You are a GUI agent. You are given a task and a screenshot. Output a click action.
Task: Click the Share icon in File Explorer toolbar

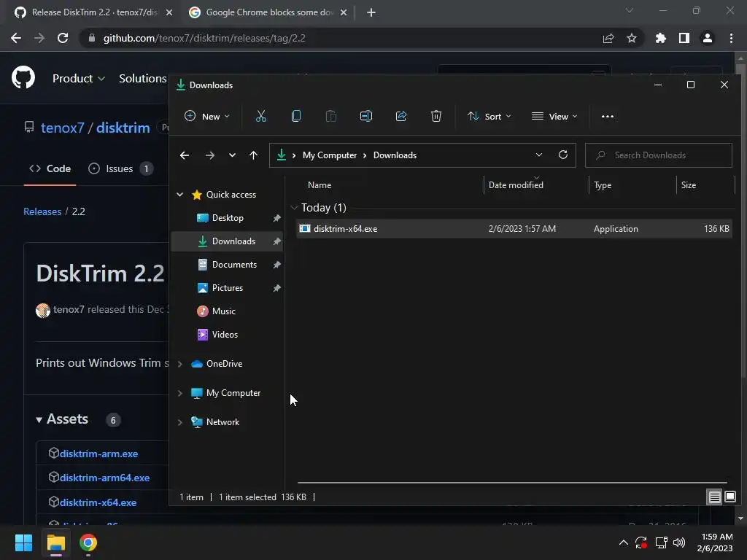tap(401, 116)
